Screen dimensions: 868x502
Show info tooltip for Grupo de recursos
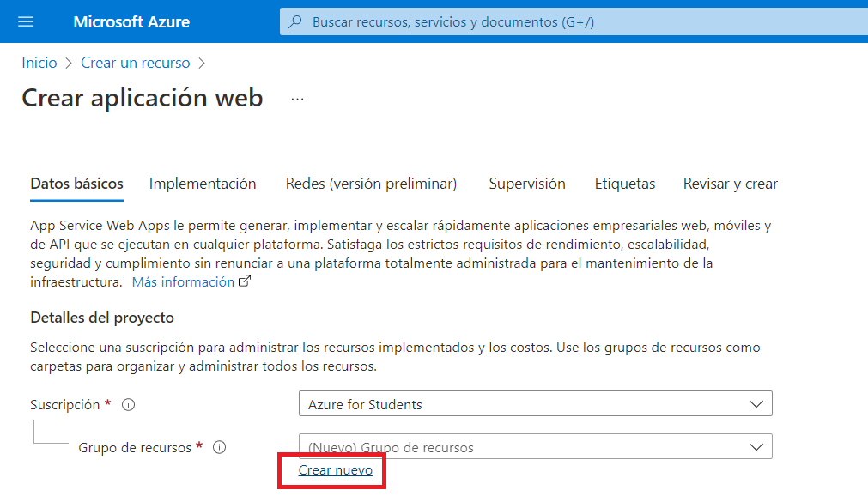pos(219,447)
